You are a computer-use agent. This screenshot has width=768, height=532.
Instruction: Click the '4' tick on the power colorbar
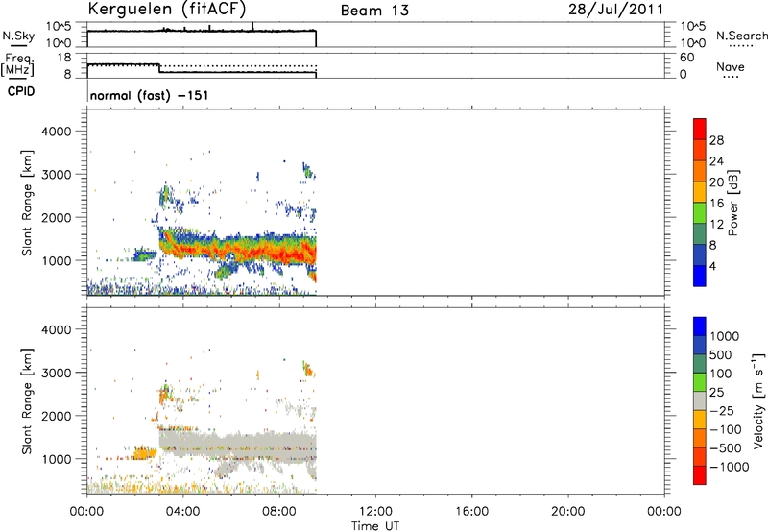(712, 266)
